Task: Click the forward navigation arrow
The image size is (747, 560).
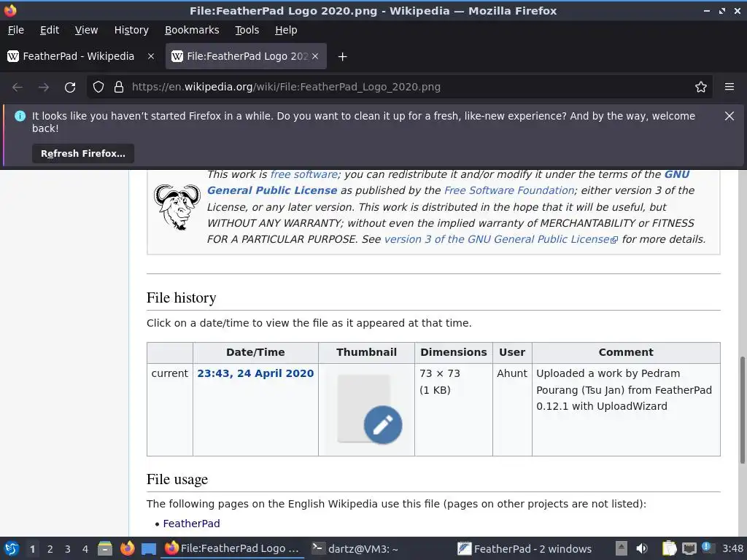Action: 44,87
